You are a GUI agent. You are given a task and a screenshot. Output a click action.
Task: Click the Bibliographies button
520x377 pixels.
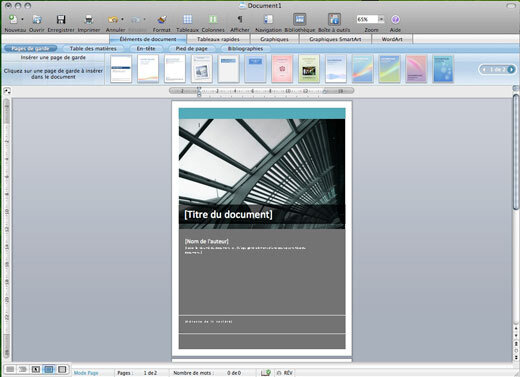pos(245,49)
